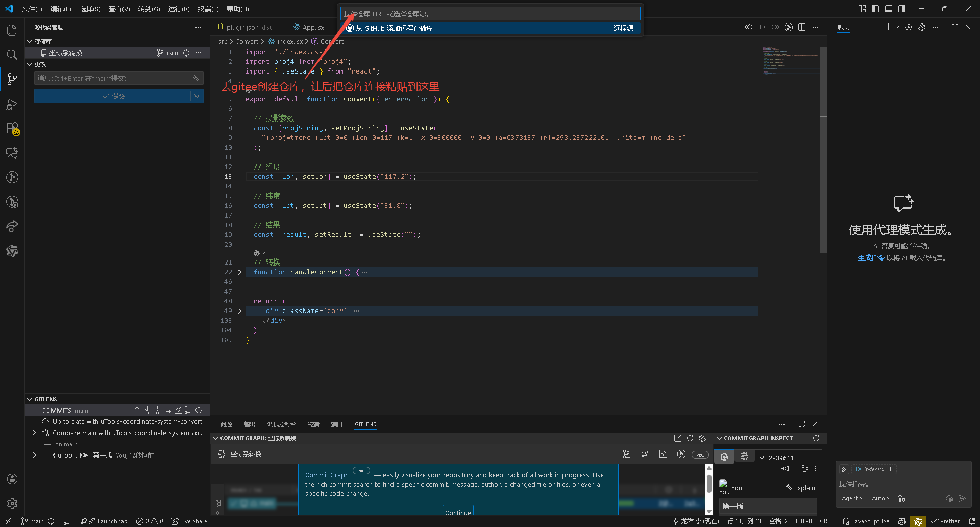Open the Commit Graph link
The height and width of the screenshot is (527, 980).
327,475
